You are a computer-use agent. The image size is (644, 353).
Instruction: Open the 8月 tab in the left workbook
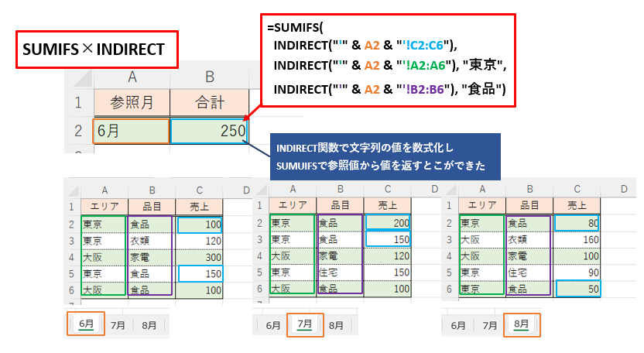[149, 325]
